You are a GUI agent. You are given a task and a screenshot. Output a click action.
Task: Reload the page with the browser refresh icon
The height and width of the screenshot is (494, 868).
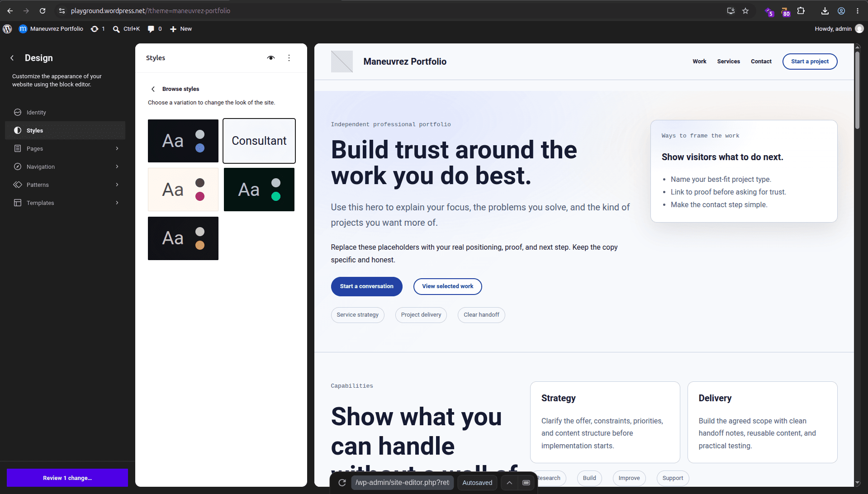43,11
